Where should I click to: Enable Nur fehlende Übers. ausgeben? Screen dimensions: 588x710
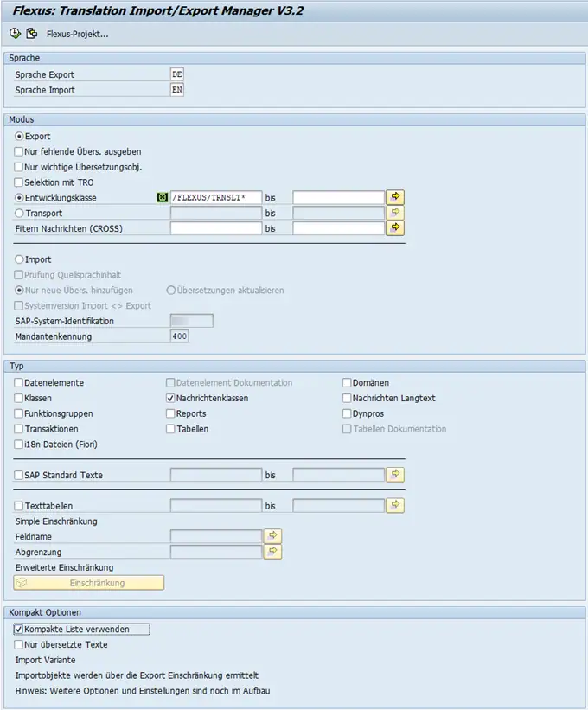point(18,151)
